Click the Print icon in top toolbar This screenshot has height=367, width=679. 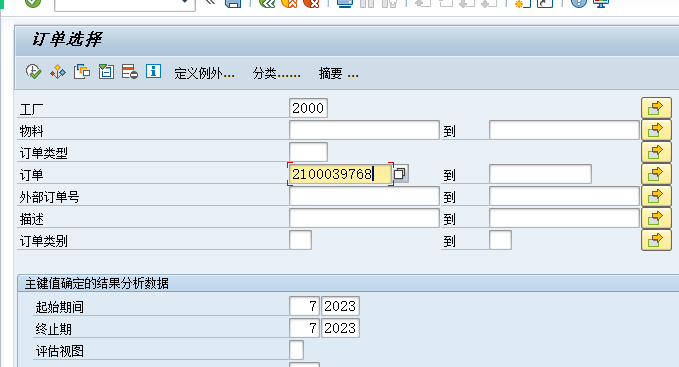point(345,3)
